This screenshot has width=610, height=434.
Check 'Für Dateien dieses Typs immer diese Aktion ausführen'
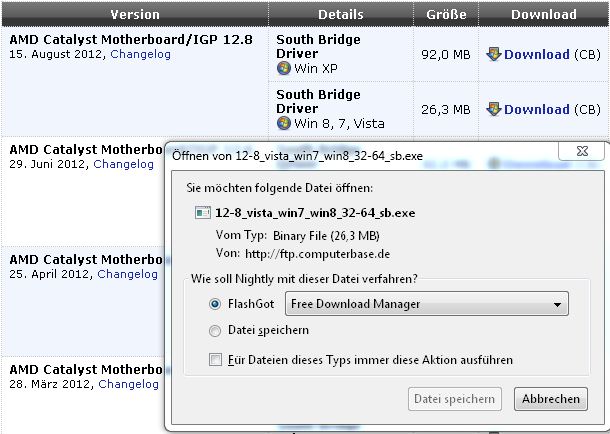click(x=215, y=360)
